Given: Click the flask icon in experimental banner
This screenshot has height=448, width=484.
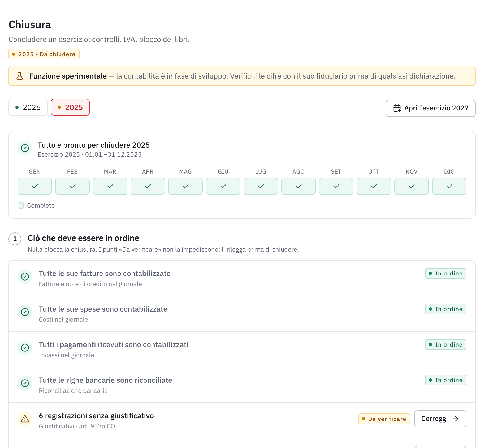Looking at the screenshot, I should pyautogui.click(x=20, y=76).
